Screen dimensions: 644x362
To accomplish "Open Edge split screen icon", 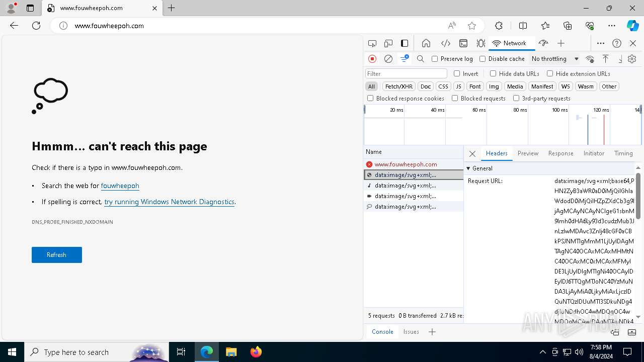I will tap(523, 26).
